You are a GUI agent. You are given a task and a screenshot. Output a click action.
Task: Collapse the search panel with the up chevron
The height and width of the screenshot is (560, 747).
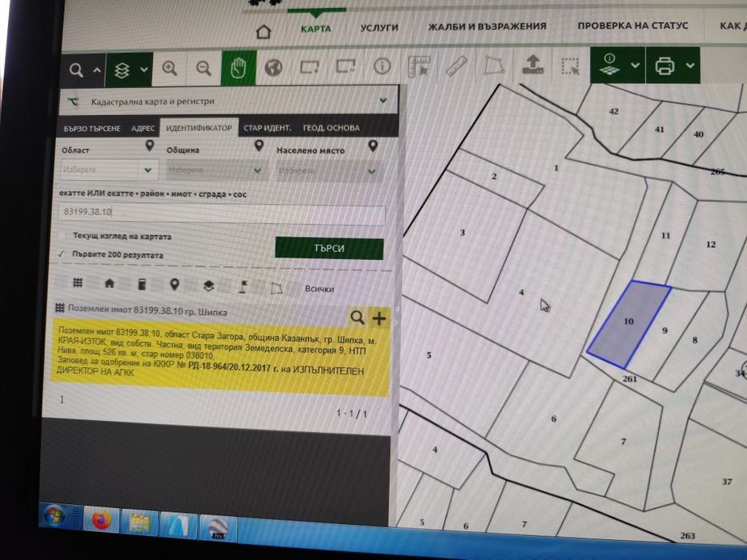pos(97,70)
